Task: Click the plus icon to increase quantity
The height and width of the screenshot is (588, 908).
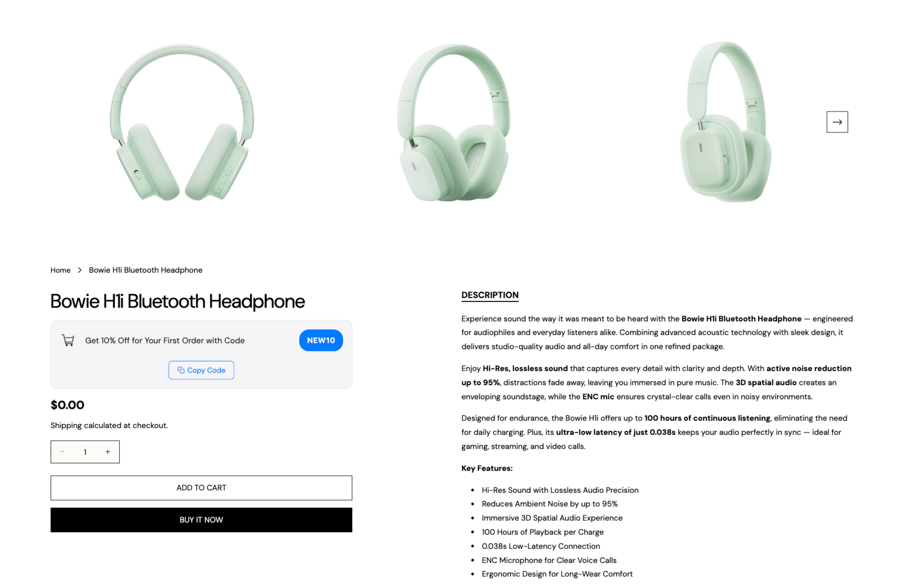Action: tap(108, 452)
